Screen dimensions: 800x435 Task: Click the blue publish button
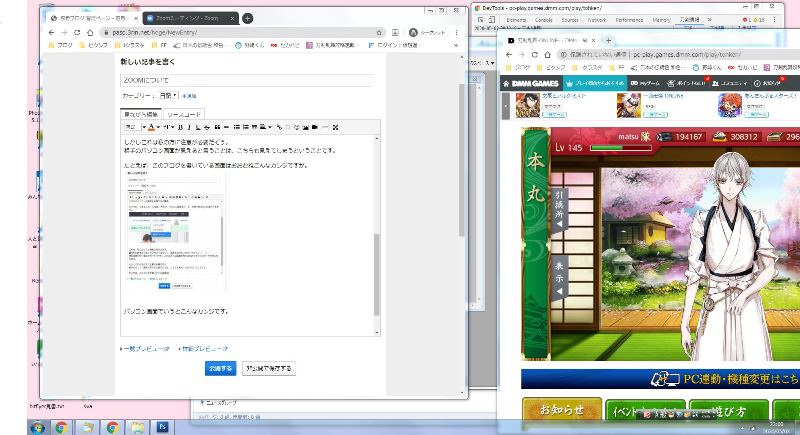coord(220,368)
